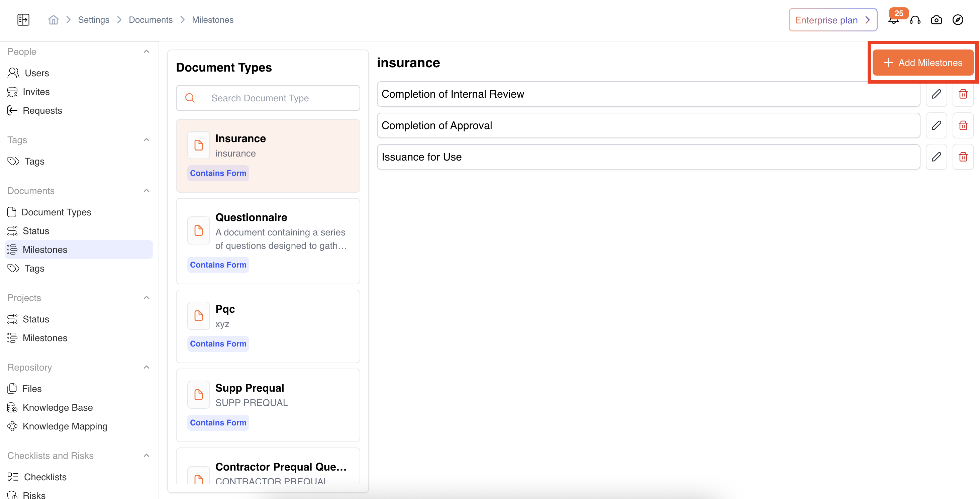Open the Enterprise plan link
Viewport: 980px width, 499px height.
[832, 20]
